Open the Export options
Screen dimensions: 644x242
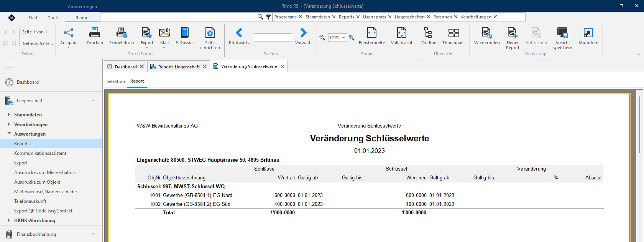click(147, 37)
